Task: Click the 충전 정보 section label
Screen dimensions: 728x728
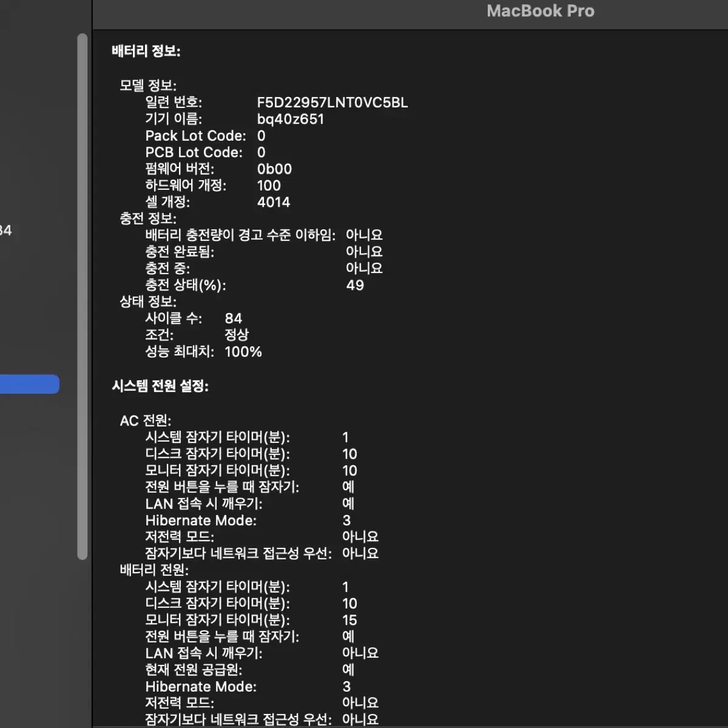Action: pyautogui.click(x=148, y=218)
